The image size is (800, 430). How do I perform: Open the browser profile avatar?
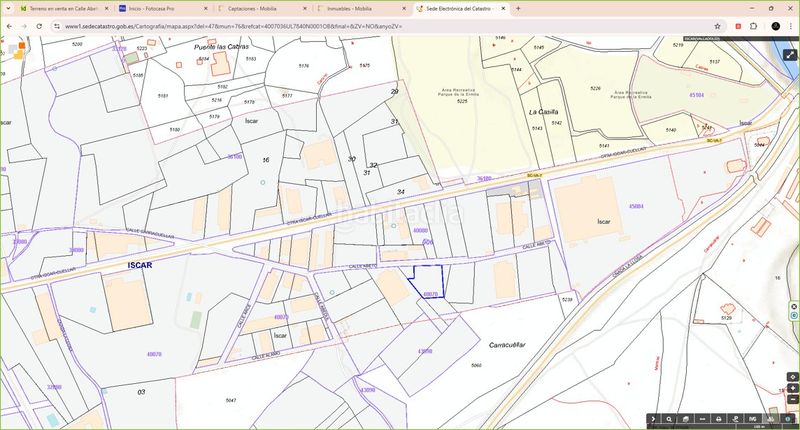[776, 26]
